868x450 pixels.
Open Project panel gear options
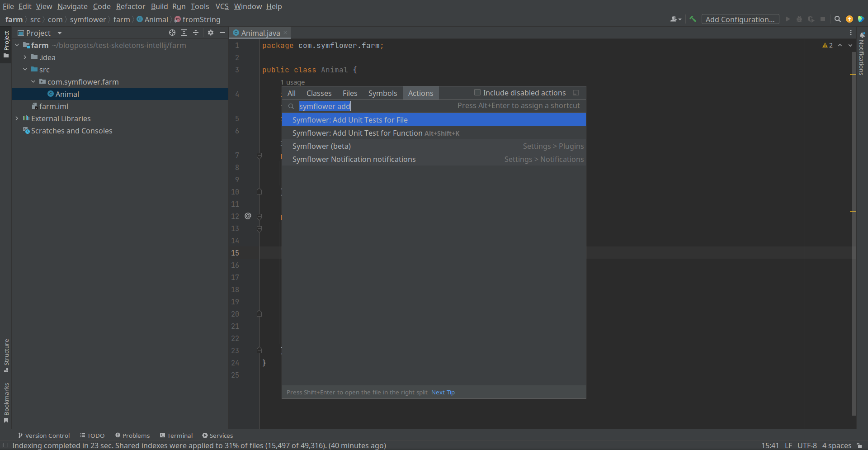tap(211, 33)
